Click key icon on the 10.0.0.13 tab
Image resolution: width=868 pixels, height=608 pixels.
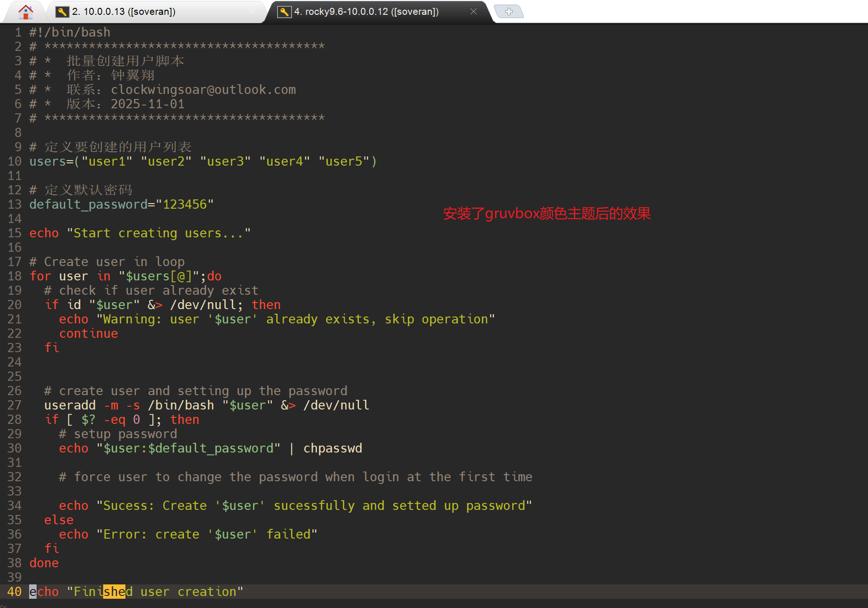coord(62,12)
